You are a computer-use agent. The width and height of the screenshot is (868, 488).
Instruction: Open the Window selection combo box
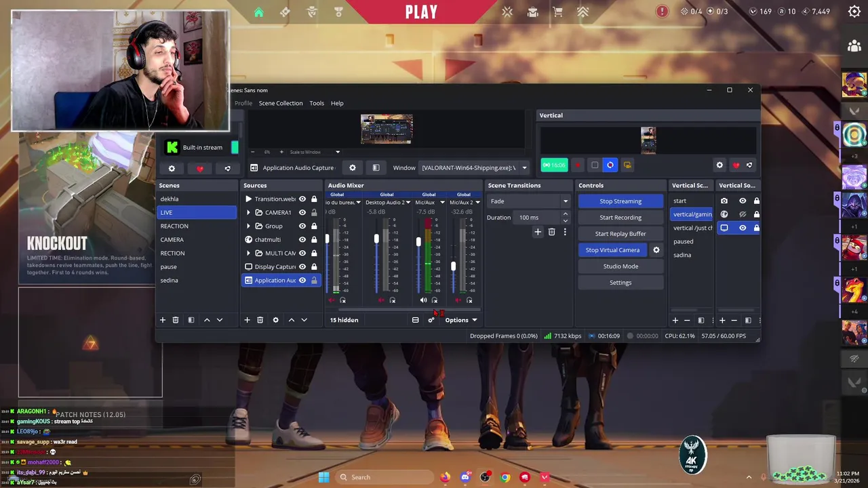click(x=474, y=167)
